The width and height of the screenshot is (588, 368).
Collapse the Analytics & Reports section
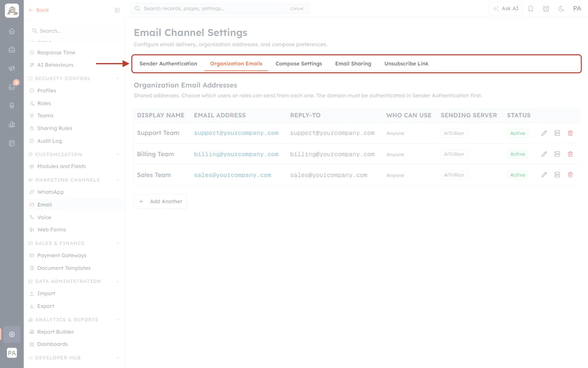(x=118, y=320)
